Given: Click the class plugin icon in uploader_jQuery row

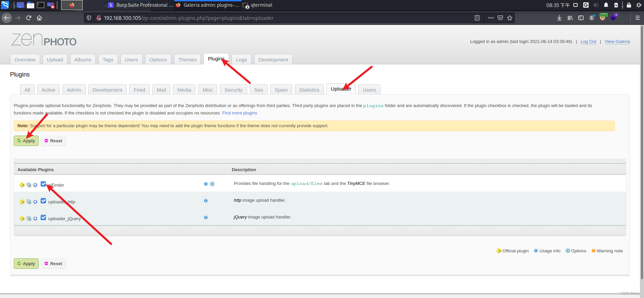Looking at the screenshot, I should point(29,218).
